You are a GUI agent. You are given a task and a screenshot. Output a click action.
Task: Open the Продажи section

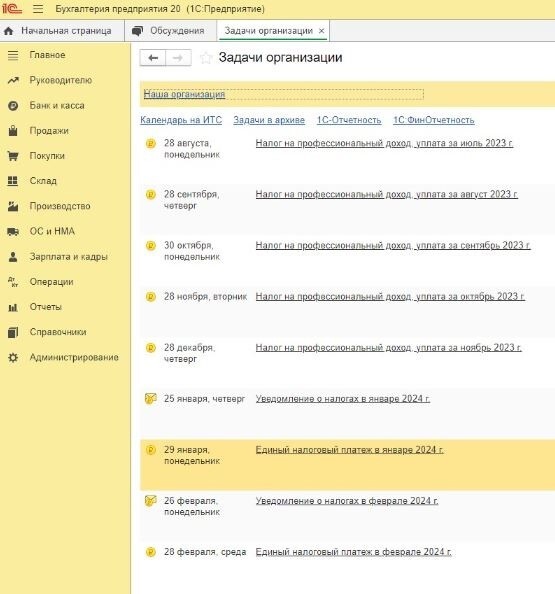pyautogui.click(x=49, y=131)
